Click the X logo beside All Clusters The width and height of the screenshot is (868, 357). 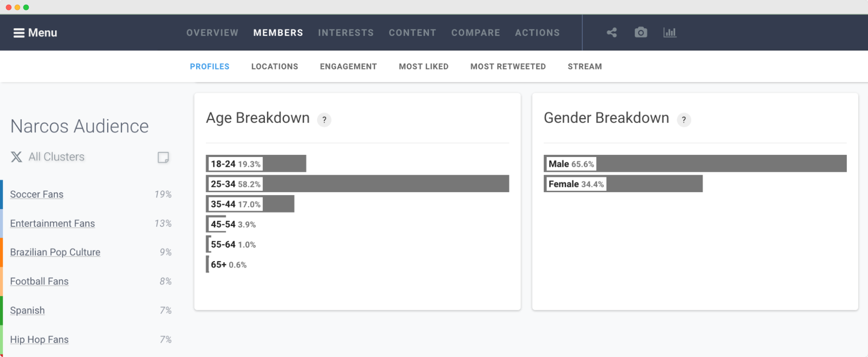pos(17,157)
